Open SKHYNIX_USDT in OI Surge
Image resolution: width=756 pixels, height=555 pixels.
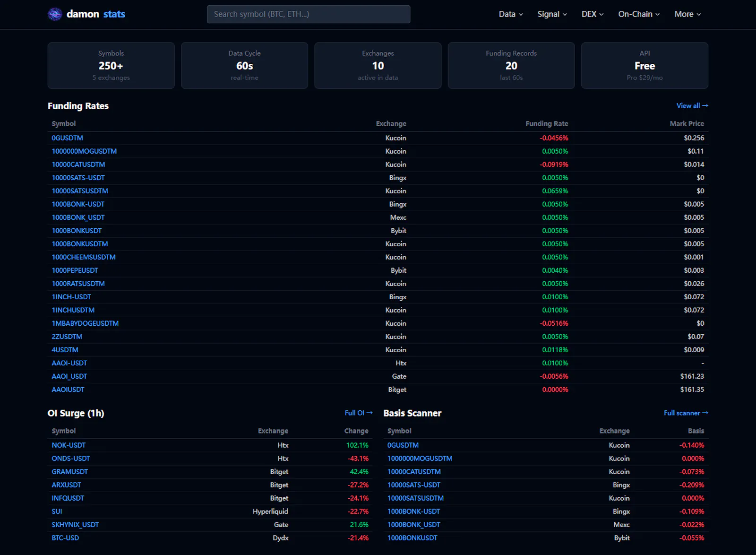(x=75, y=525)
